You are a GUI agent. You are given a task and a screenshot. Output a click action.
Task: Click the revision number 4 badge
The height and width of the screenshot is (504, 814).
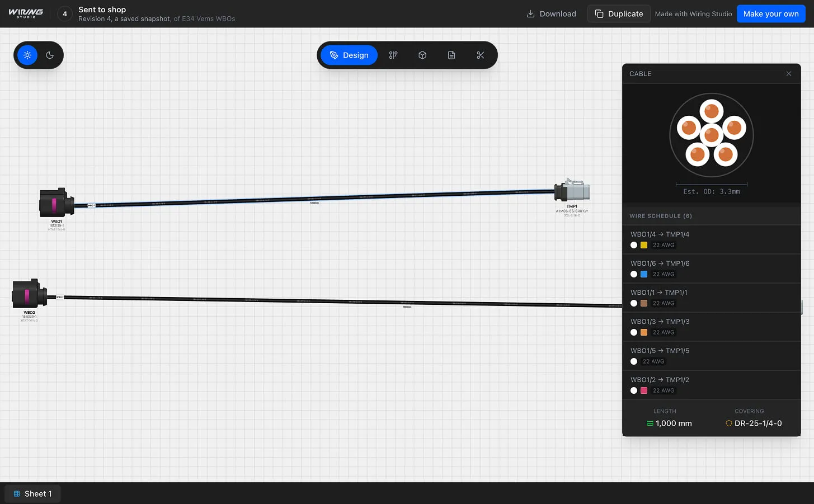(x=65, y=14)
